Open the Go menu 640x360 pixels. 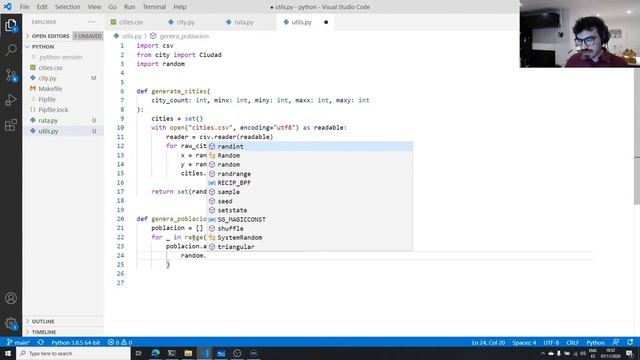tap(113, 7)
